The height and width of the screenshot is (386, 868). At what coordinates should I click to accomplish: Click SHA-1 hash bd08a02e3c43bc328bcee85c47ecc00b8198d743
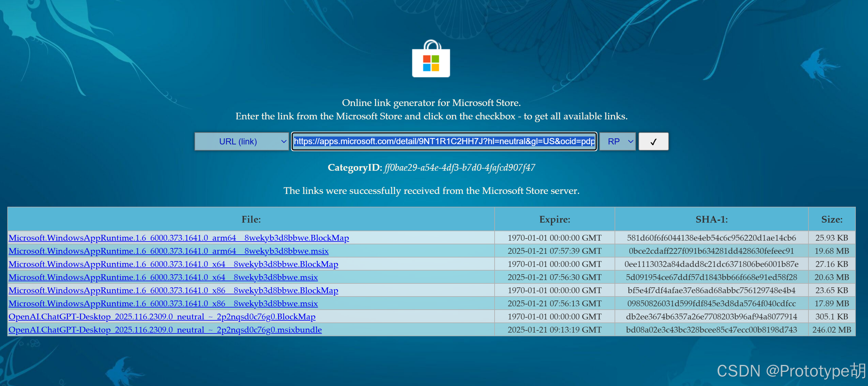(712, 330)
